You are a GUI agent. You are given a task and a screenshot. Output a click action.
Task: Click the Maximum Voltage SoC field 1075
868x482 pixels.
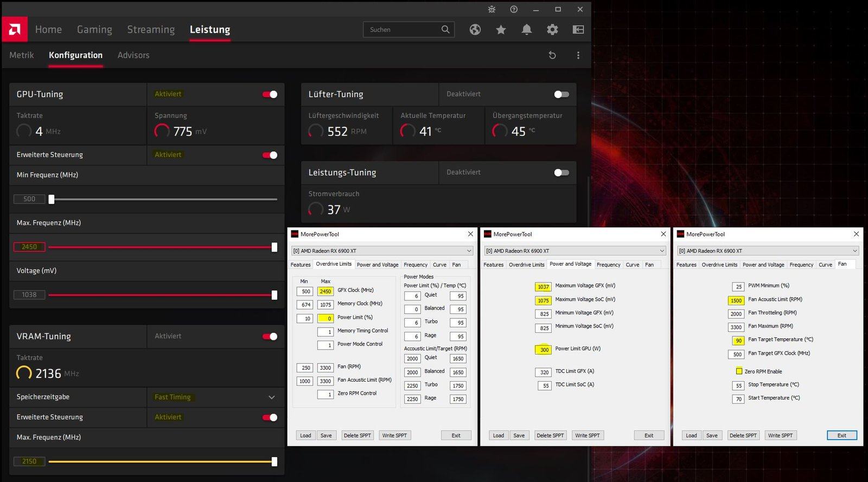point(544,300)
